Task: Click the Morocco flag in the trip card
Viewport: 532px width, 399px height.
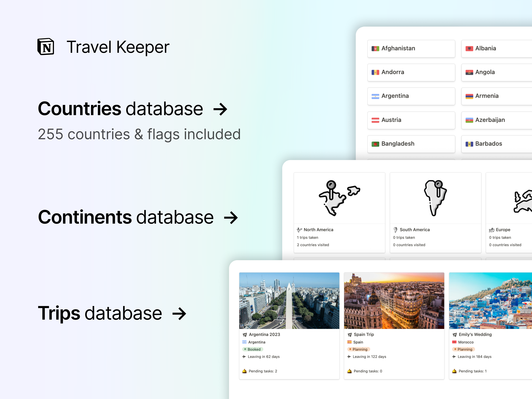Action: pos(454,342)
